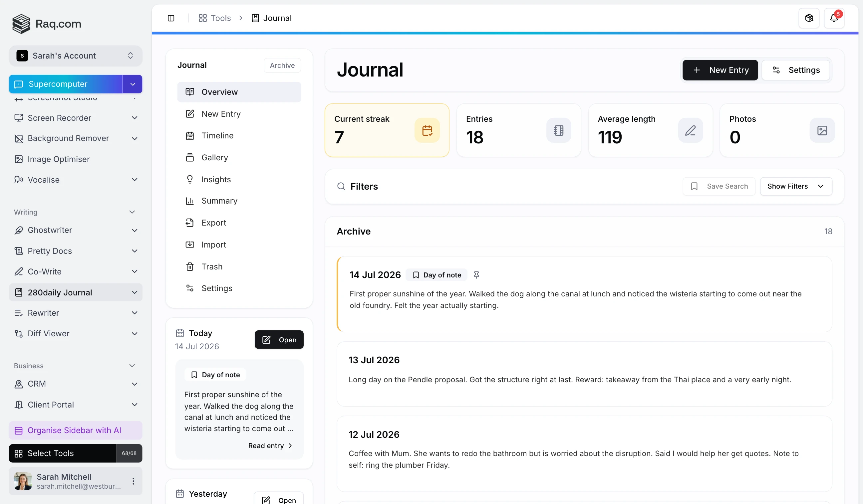Click the Save Search button
Viewport: 863px width, 504px height.
point(719,186)
